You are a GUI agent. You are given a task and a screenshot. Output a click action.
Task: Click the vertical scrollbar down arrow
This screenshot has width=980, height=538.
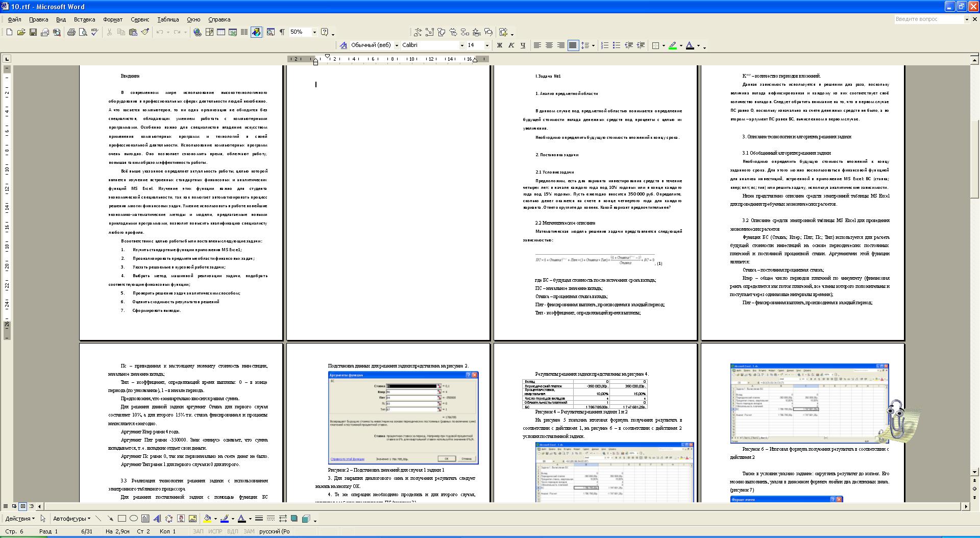974,472
